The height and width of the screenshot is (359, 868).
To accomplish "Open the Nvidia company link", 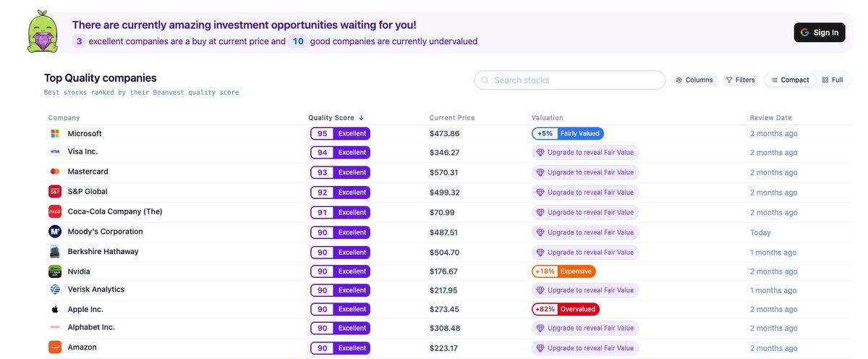I will point(80,271).
